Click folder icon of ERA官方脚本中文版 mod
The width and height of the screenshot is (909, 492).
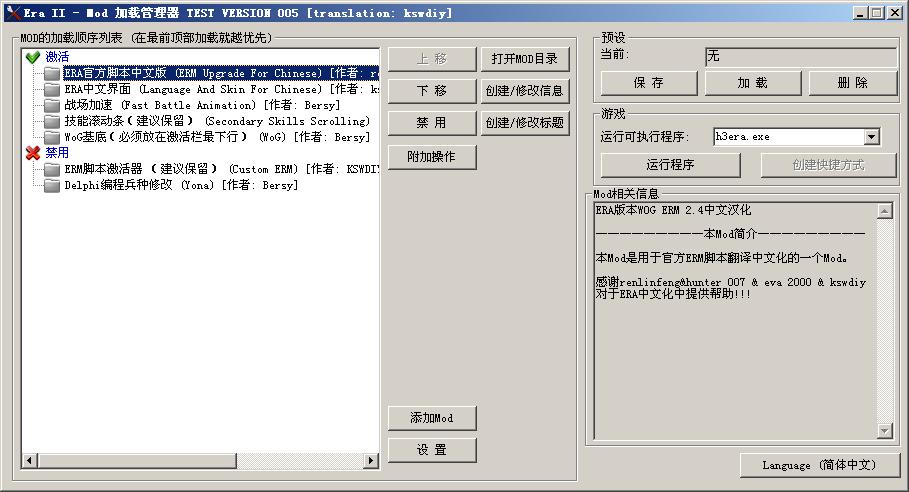click(x=52, y=73)
